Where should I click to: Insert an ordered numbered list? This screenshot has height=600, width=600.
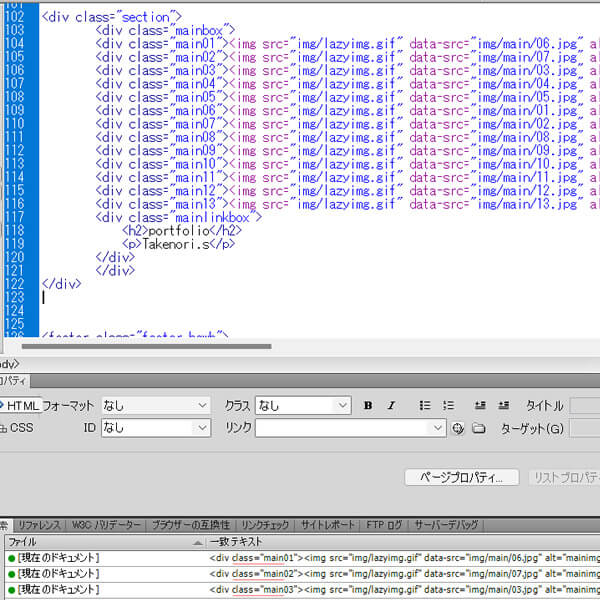click(x=448, y=405)
